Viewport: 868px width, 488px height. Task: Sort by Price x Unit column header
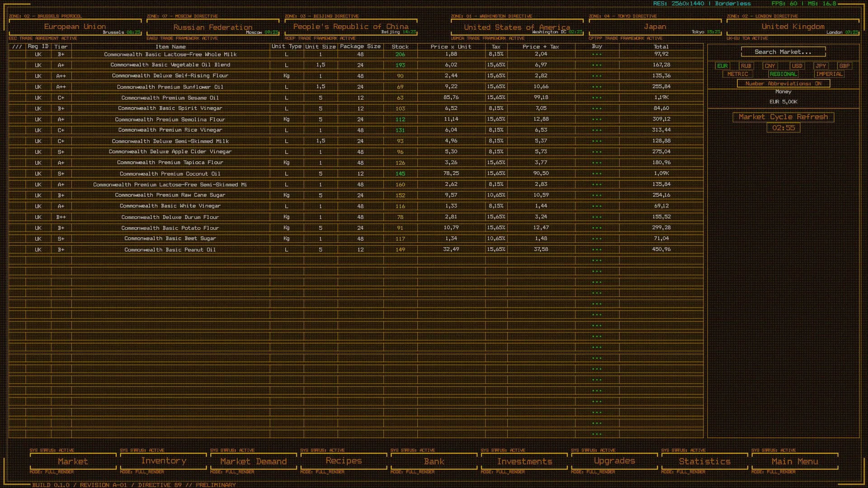click(451, 47)
